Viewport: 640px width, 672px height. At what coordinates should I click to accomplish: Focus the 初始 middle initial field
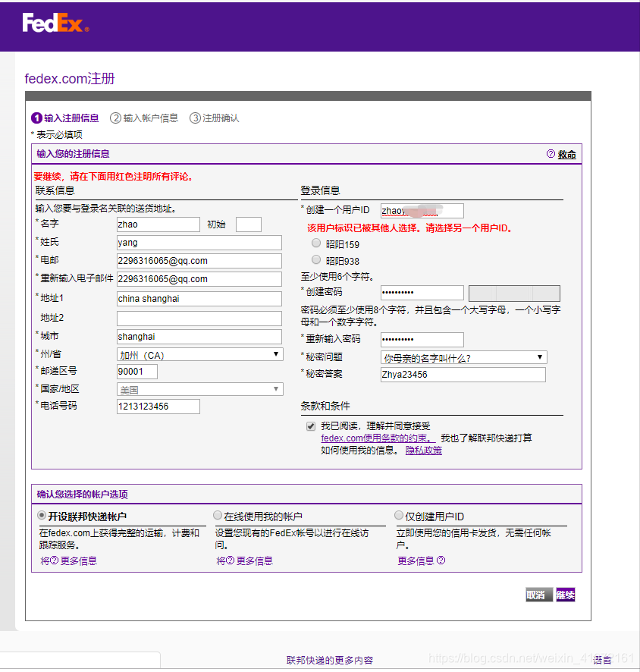249,225
